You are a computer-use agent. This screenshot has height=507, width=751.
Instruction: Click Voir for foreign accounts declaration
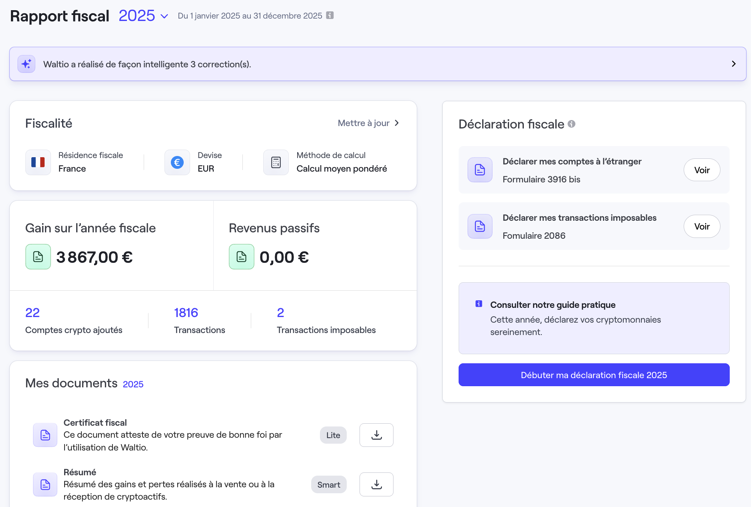pos(701,170)
